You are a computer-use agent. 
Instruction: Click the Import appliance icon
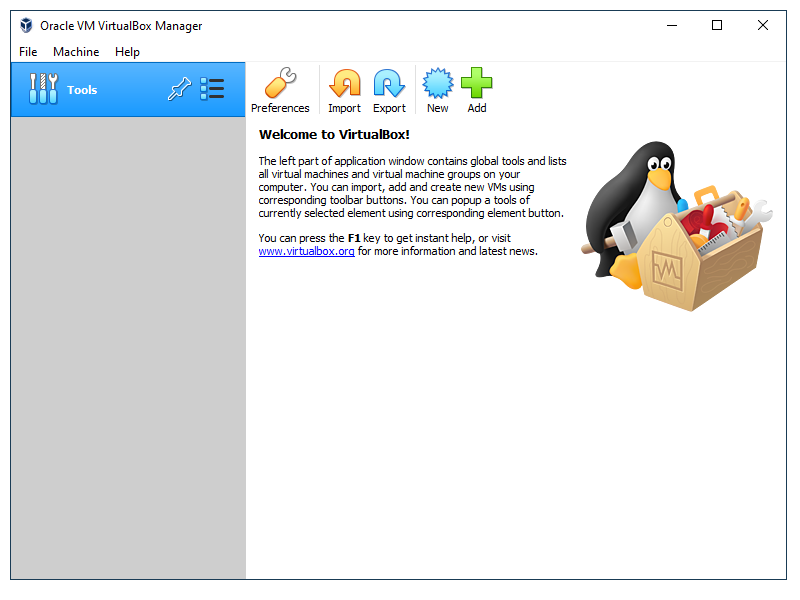point(344,83)
